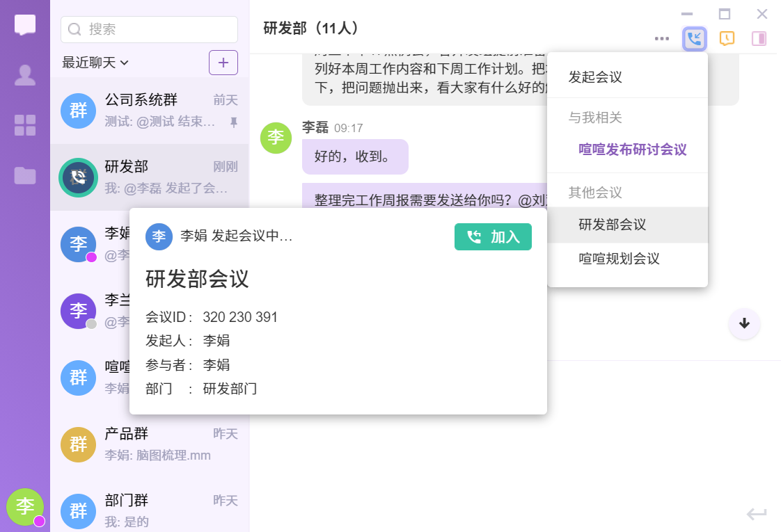Click the 搜索 search field
This screenshot has width=781, height=532.
(150, 29)
